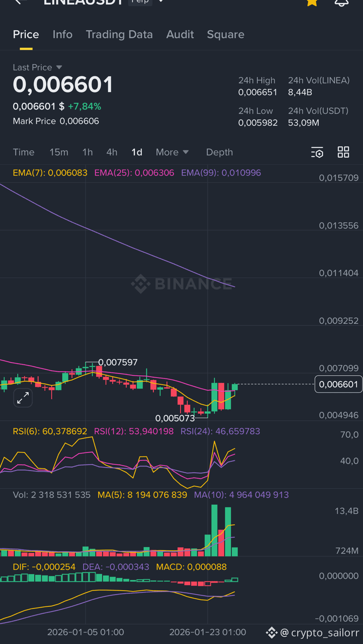The height and width of the screenshot is (644, 363).
Task: Select the Info tab
Action: point(62,34)
